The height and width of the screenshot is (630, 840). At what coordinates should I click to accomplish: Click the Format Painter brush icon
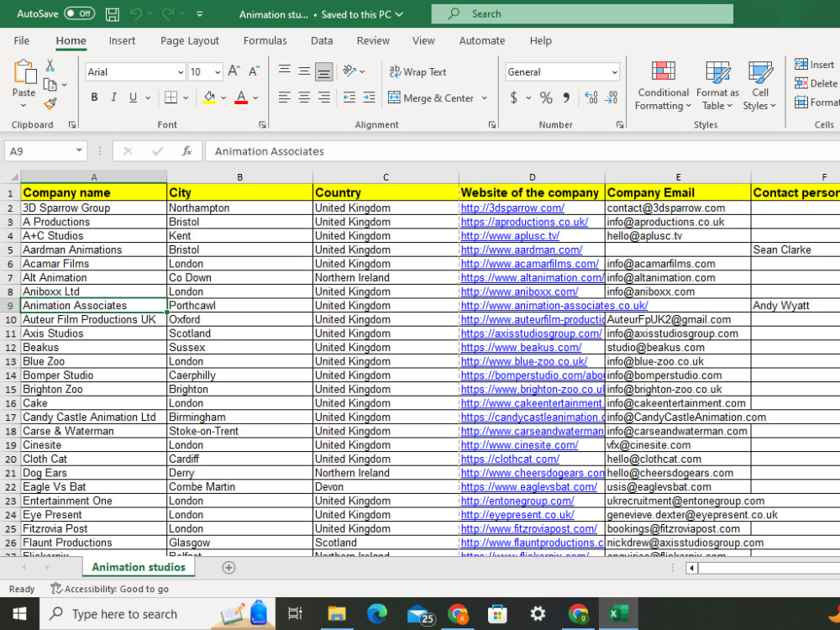point(50,103)
